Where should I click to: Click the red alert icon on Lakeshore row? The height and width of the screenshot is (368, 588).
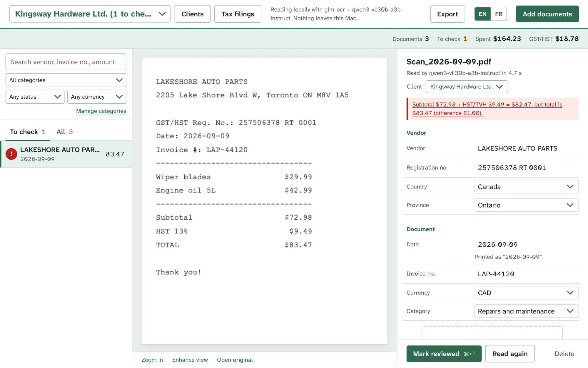click(x=11, y=154)
